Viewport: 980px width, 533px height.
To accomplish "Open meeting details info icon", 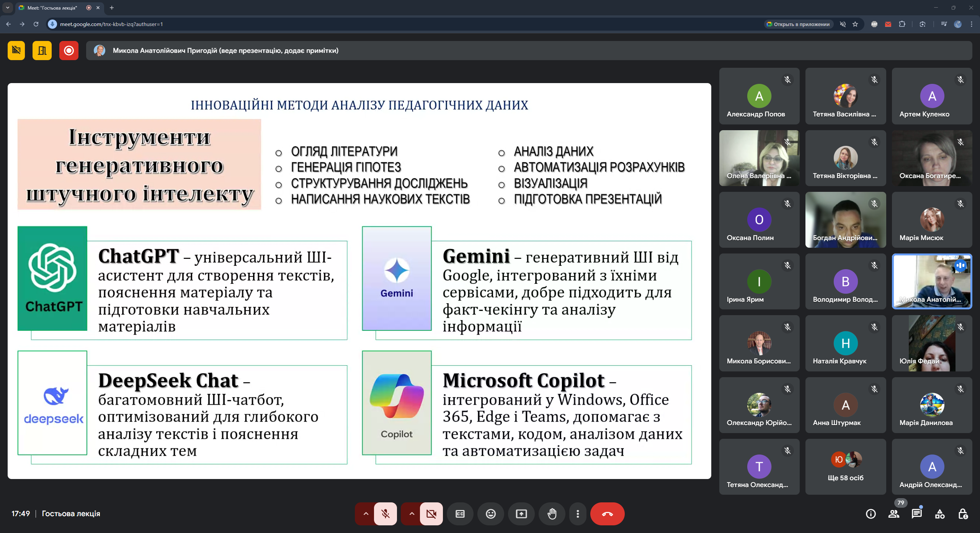I will point(871,514).
